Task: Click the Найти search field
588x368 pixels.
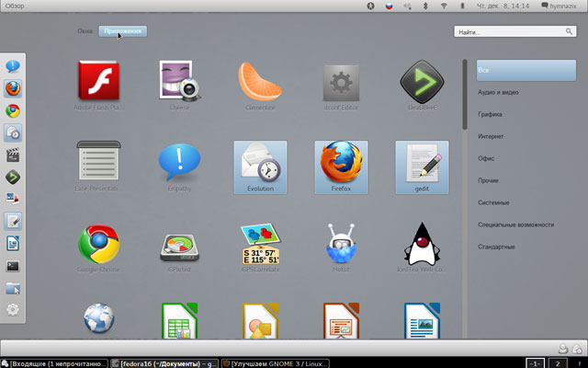Action: tap(515, 32)
